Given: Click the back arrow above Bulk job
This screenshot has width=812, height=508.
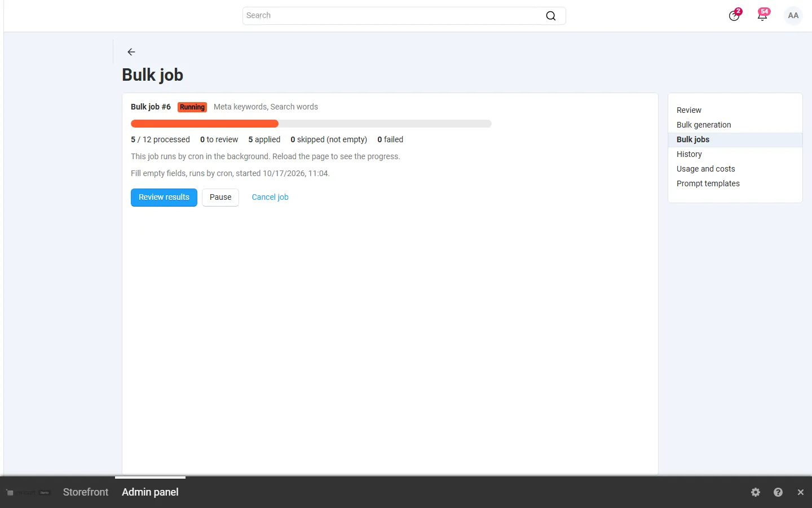Looking at the screenshot, I should [x=131, y=52].
